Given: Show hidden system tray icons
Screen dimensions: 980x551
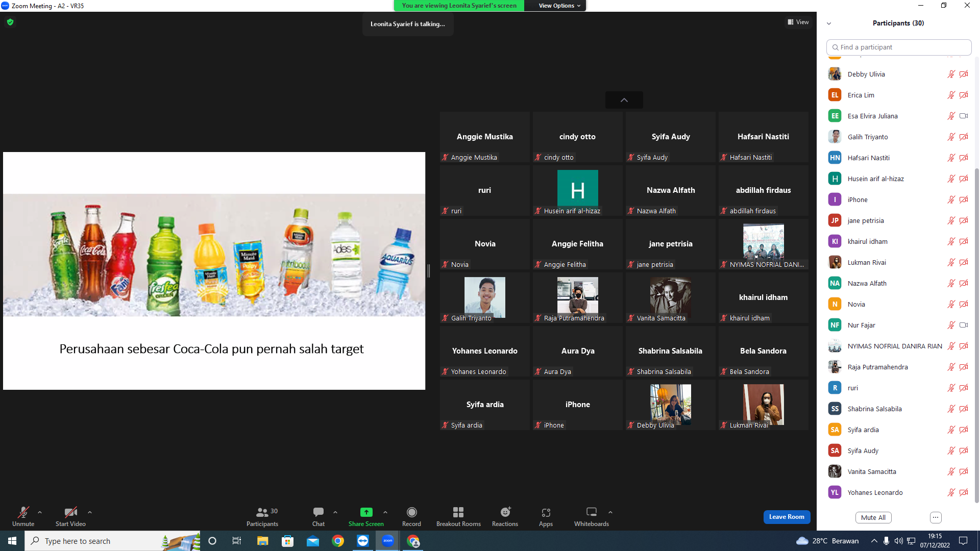Looking at the screenshot, I should click(874, 541).
